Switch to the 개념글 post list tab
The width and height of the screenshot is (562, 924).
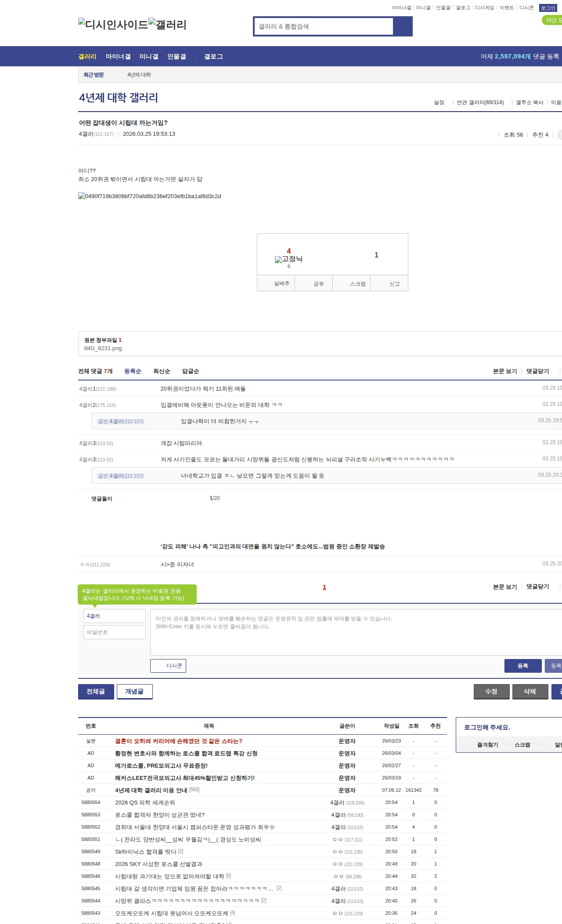point(134,692)
